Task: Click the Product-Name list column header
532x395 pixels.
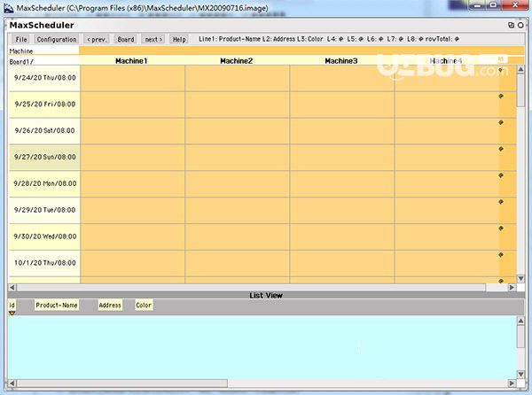Action: (57, 306)
